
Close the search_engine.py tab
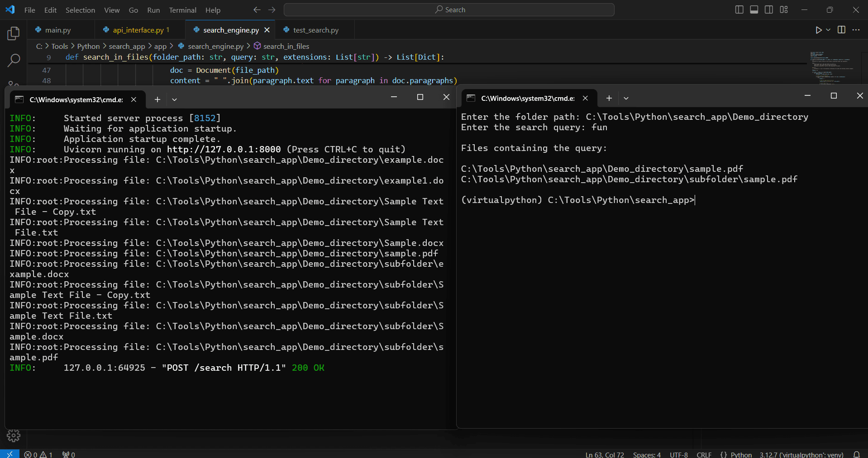(x=267, y=30)
